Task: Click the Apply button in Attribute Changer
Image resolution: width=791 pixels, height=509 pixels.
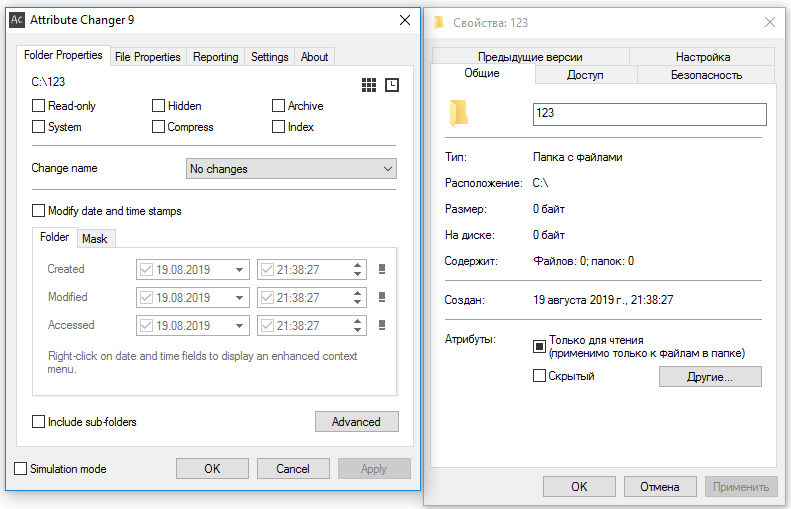Action: (x=374, y=469)
